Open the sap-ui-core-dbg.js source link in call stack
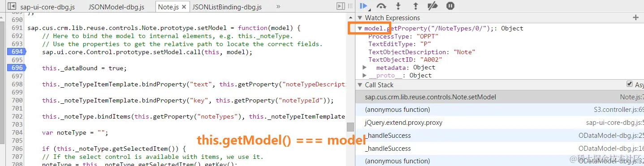The height and width of the screenshot is (166, 644). (x=615, y=122)
